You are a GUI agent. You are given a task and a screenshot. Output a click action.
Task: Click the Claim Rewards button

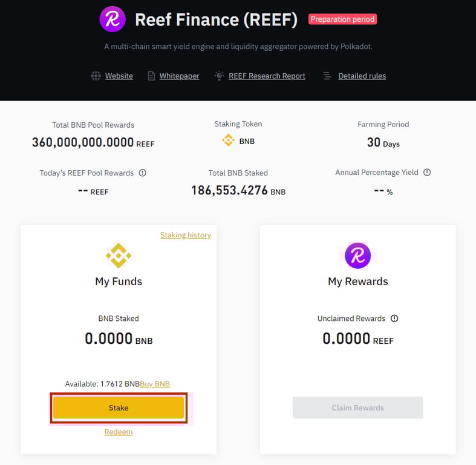357,407
